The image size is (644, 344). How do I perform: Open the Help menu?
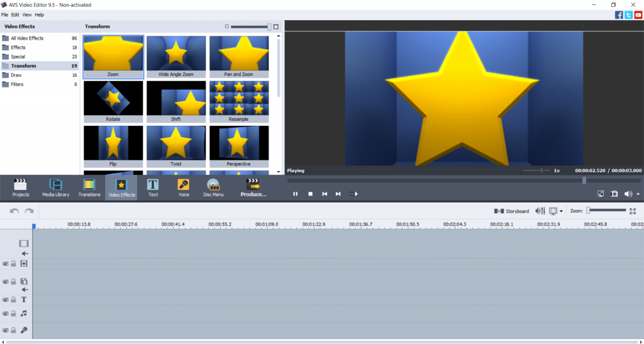39,14
